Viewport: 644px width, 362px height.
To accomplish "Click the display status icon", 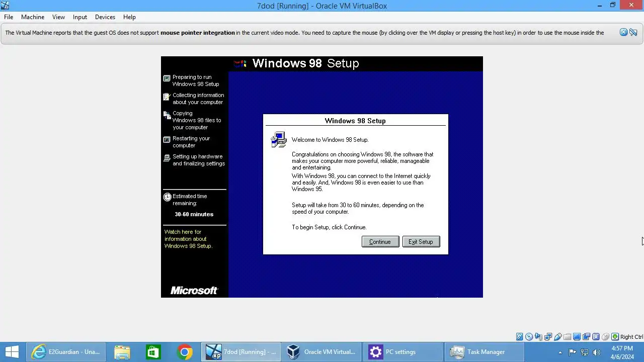I will click(577, 337).
